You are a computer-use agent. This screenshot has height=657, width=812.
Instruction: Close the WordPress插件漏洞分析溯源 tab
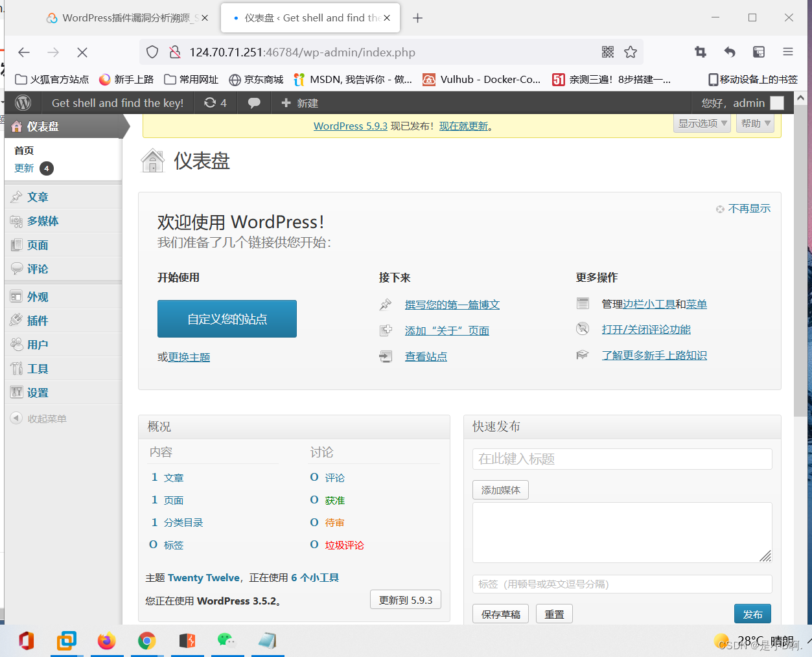205,18
